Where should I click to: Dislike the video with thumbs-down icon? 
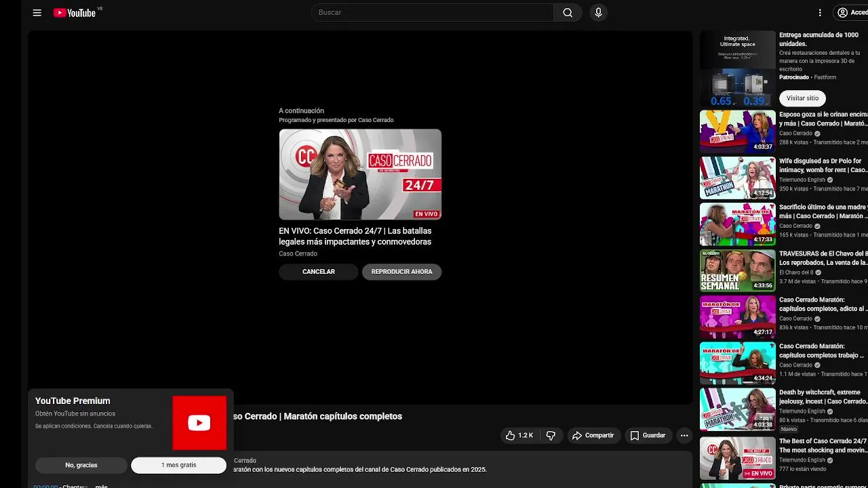(x=551, y=436)
